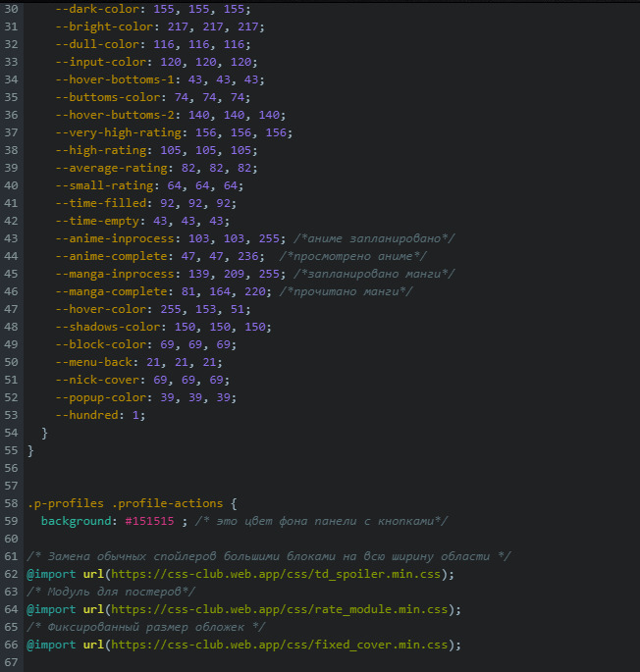Click line number 30 in the gutter
This screenshot has width=640, height=672.
click(9, 9)
